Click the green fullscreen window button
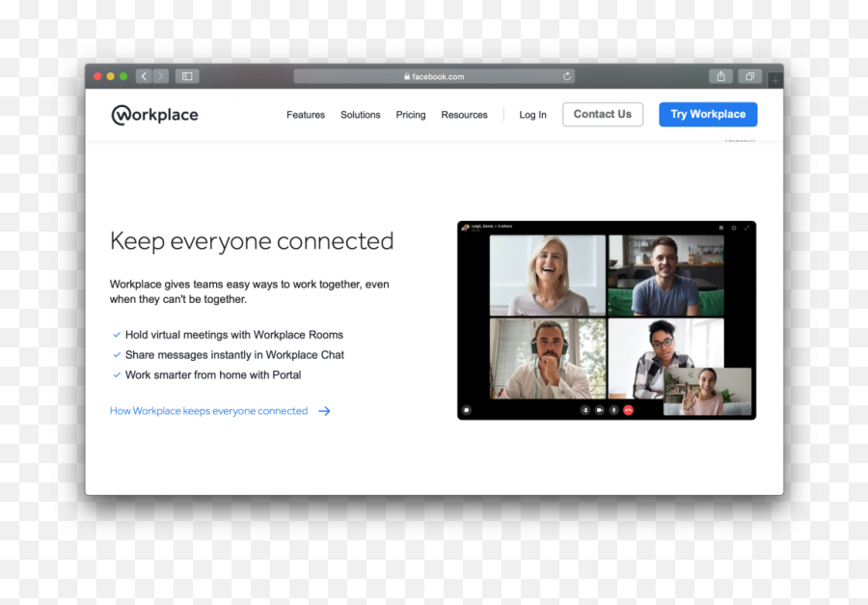The image size is (868, 605). 123,76
